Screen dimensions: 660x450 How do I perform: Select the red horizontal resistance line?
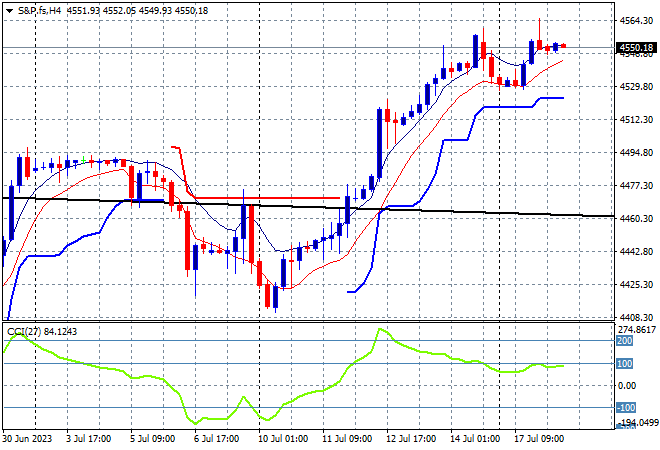pyautogui.click(x=267, y=198)
